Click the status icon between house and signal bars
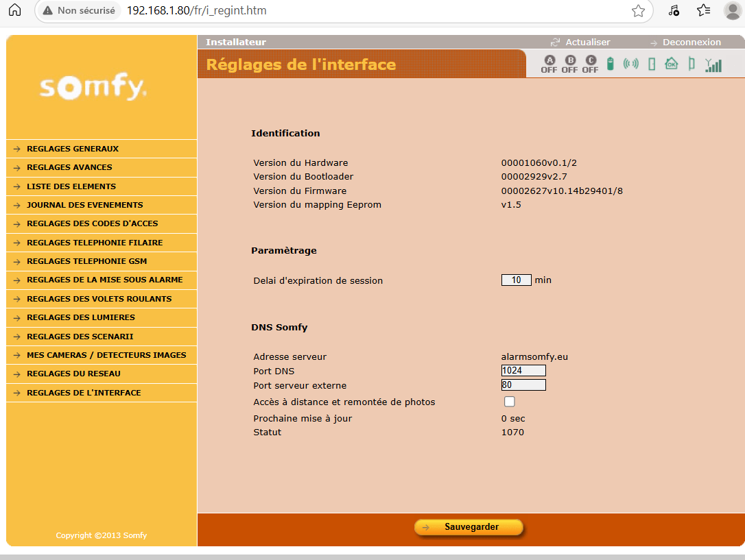745x560 pixels. click(x=691, y=64)
